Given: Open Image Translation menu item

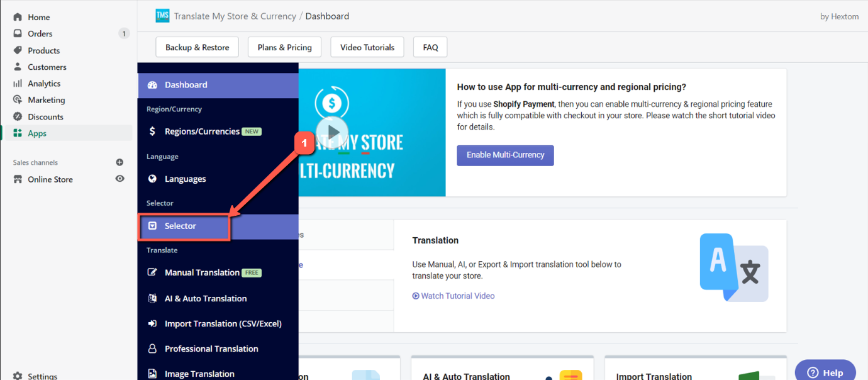Looking at the screenshot, I should pos(218,374).
